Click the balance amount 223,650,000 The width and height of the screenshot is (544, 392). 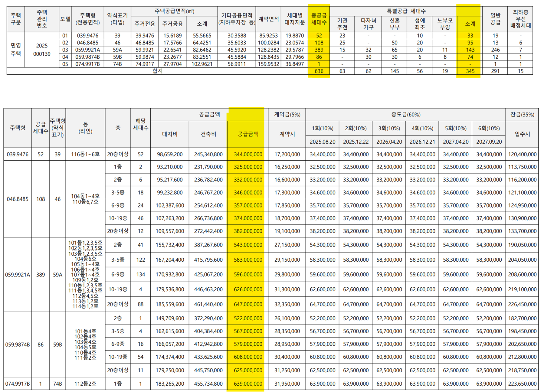(522, 384)
